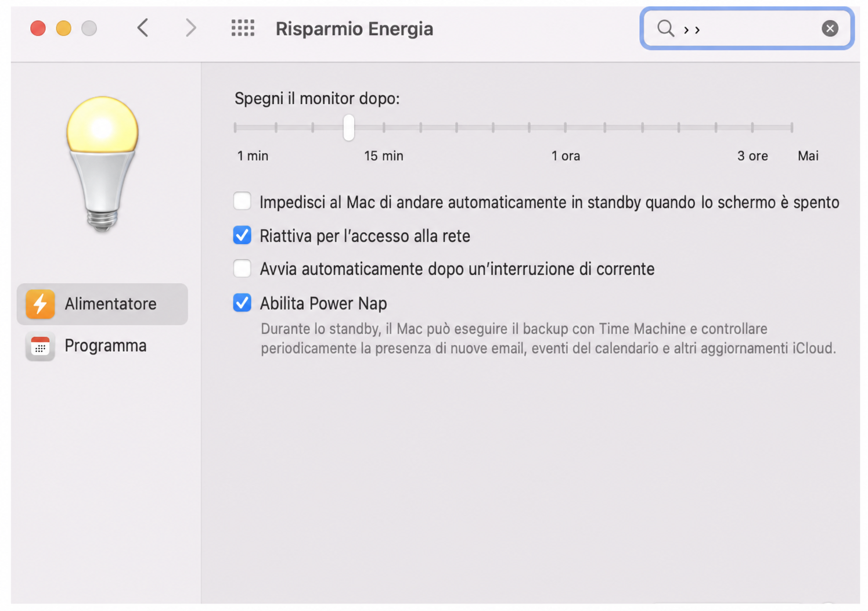This screenshot has height=611, width=868.
Task: Go forward using the right chevron arrow
Action: click(x=190, y=28)
